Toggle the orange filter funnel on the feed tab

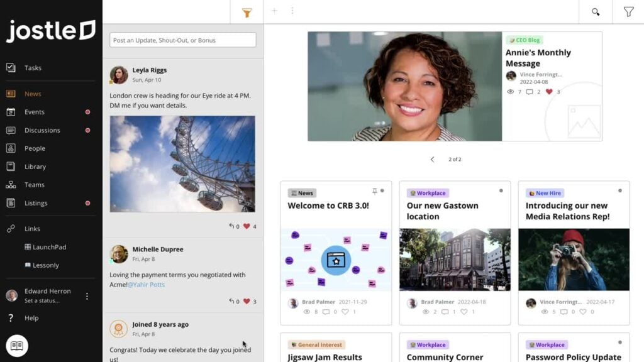click(247, 11)
